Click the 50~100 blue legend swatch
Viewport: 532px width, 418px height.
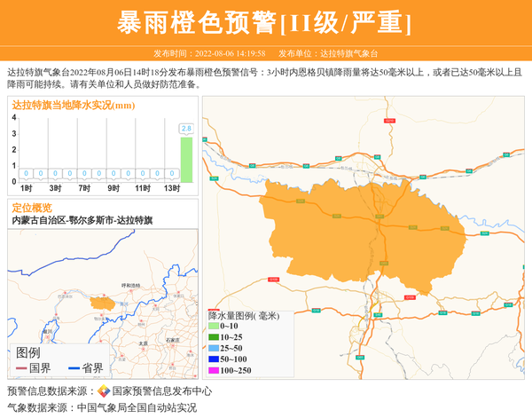coord(213,359)
